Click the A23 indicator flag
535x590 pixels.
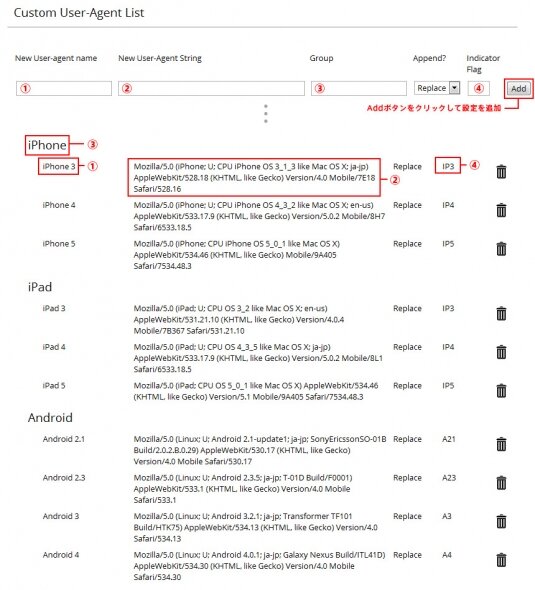pos(449,478)
